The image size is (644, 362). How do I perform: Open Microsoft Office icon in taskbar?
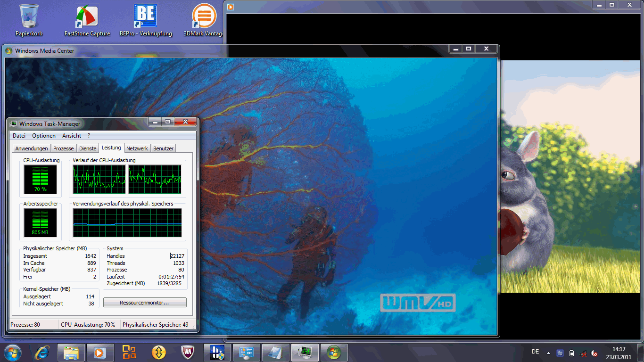pyautogui.click(x=129, y=353)
